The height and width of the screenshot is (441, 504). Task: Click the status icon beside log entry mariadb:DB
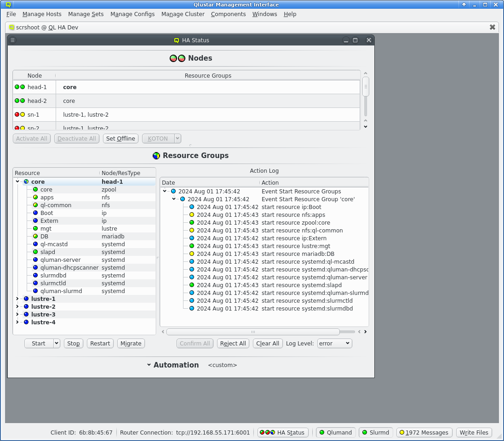[192, 254]
